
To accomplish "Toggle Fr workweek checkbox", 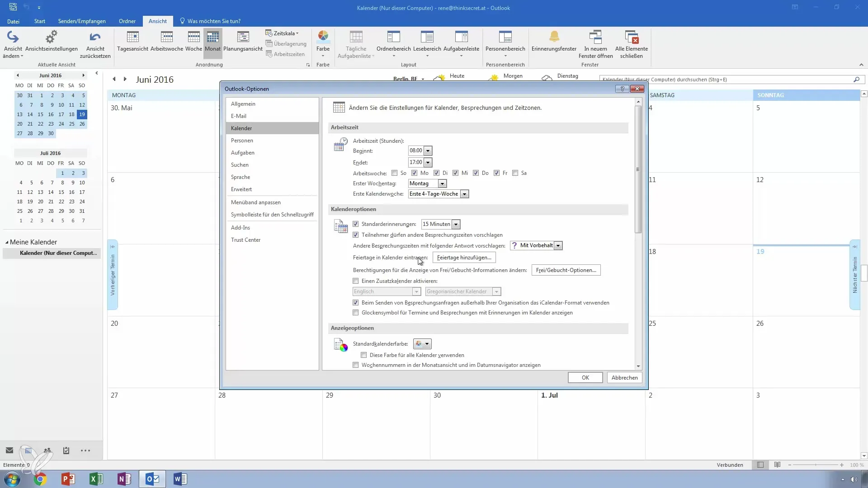I will 496,173.
